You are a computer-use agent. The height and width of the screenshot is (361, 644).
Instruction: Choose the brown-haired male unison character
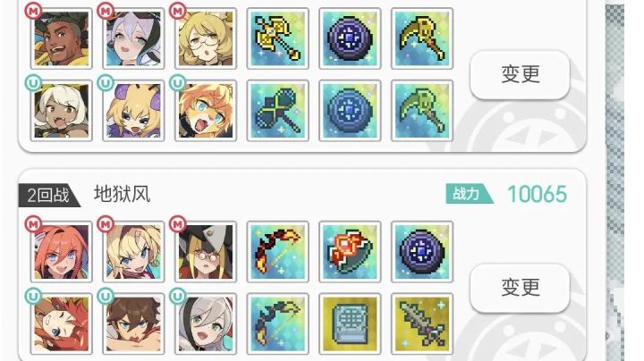click(x=133, y=324)
